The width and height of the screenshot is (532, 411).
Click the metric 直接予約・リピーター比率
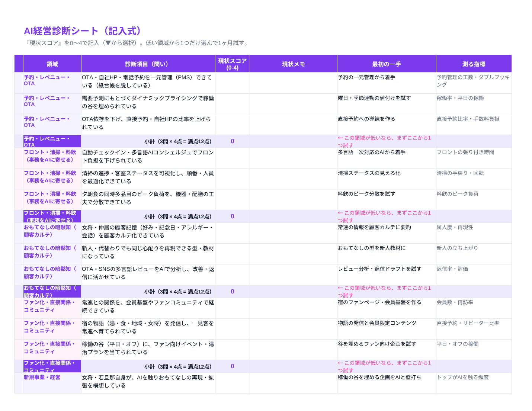click(474, 329)
